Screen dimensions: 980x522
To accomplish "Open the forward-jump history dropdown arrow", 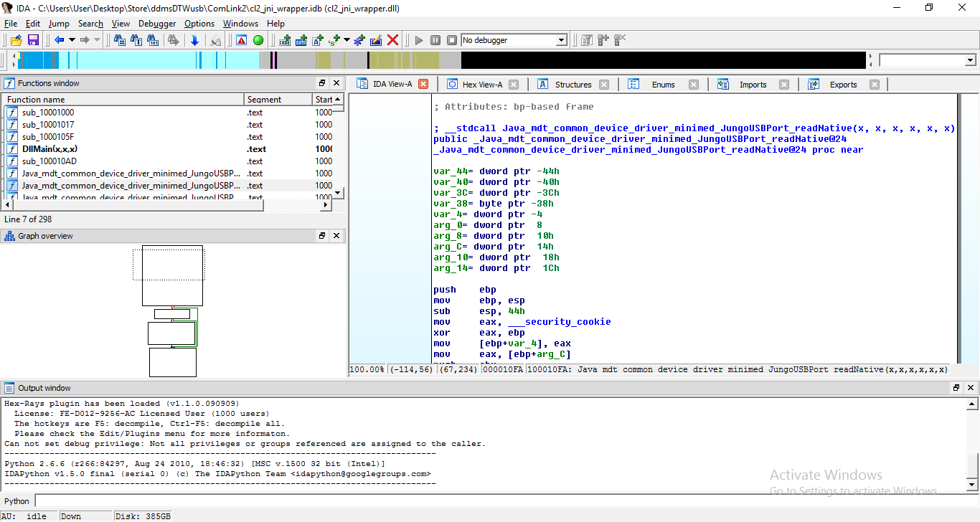I will [98, 40].
